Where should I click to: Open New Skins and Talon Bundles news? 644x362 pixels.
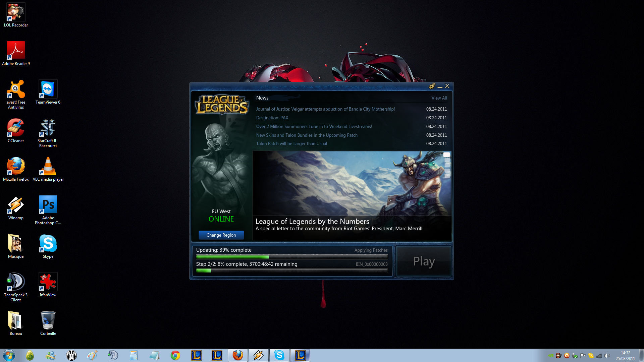click(x=307, y=135)
